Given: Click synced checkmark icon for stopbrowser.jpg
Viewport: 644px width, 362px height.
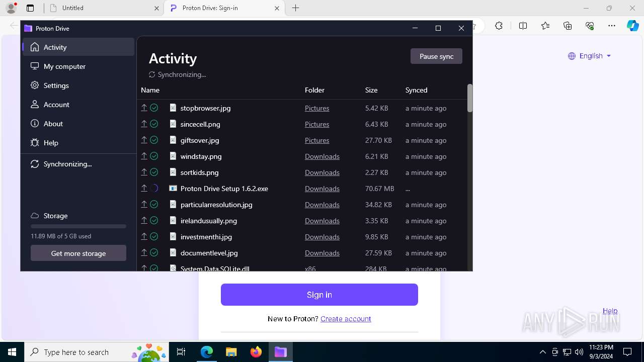Looking at the screenshot, I should coord(154,108).
